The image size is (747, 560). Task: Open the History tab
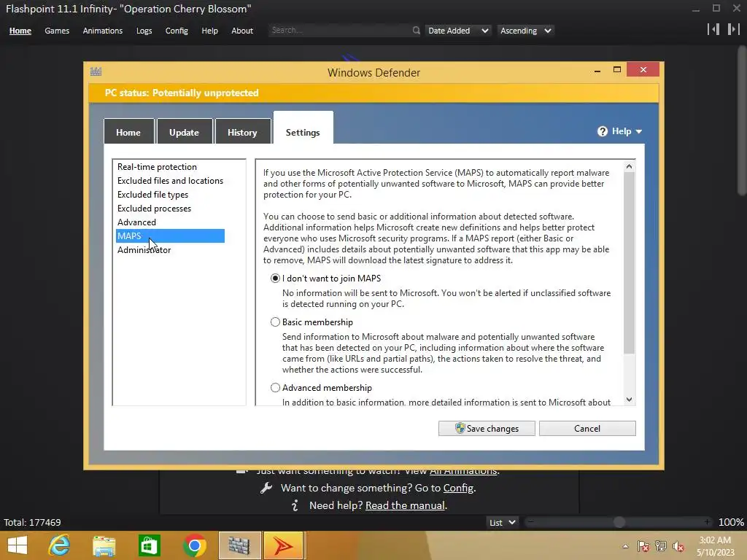pos(242,132)
